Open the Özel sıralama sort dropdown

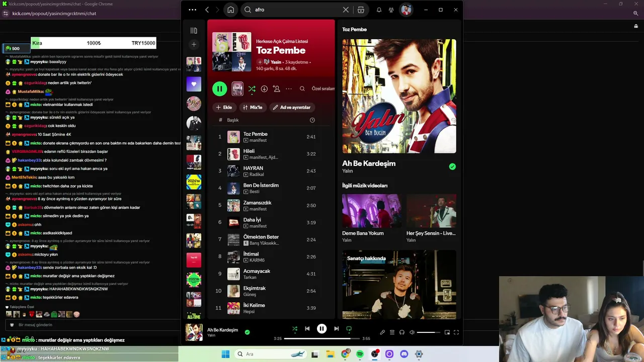(323, 89)
